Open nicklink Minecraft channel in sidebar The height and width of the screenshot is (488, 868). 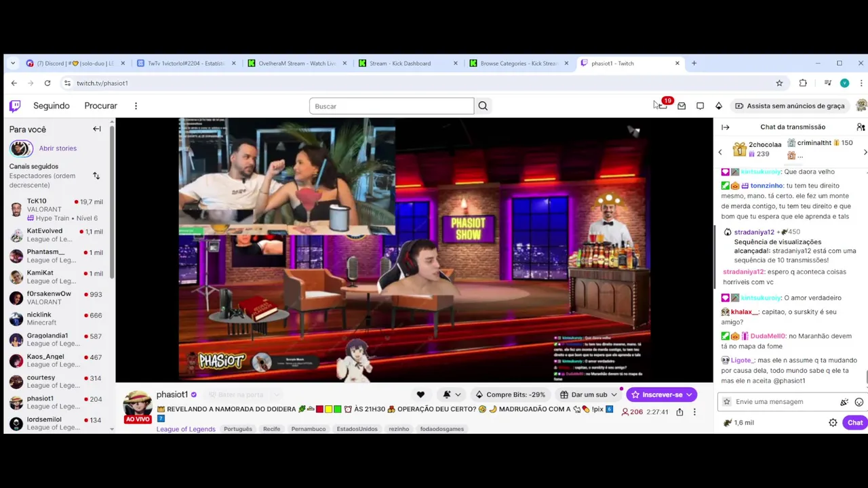[x=58, y=319]
